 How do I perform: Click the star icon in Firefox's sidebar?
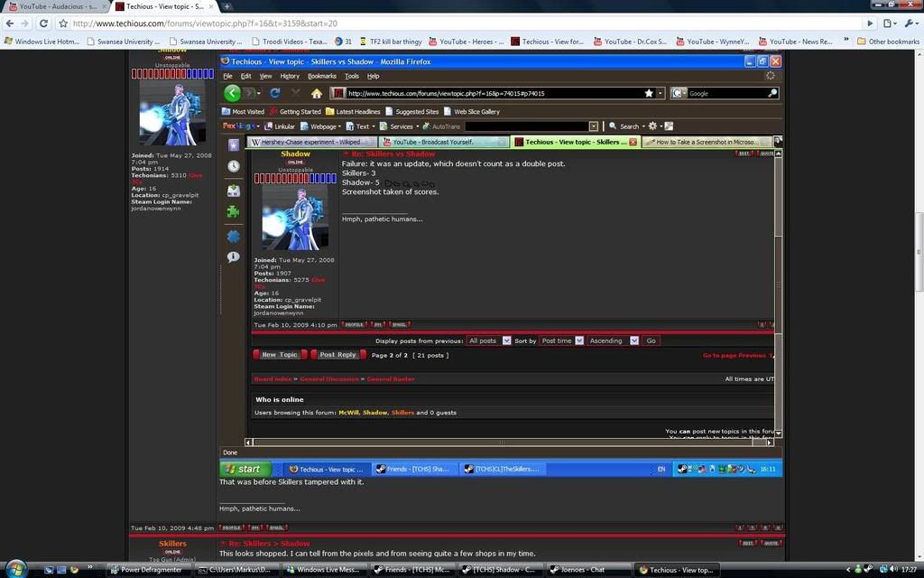[234, 144]
